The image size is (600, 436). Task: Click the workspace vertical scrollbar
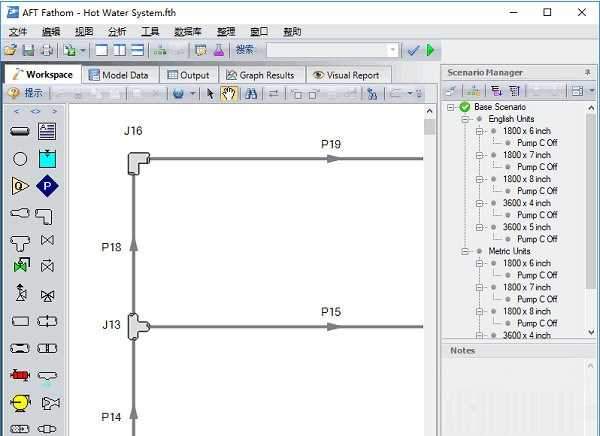click(x=430, y=250)
